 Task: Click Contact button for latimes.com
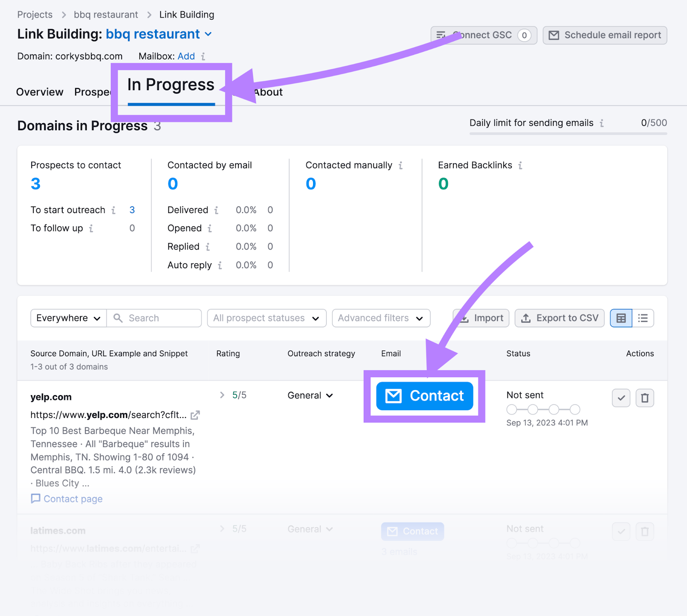(x=413, y=531)
